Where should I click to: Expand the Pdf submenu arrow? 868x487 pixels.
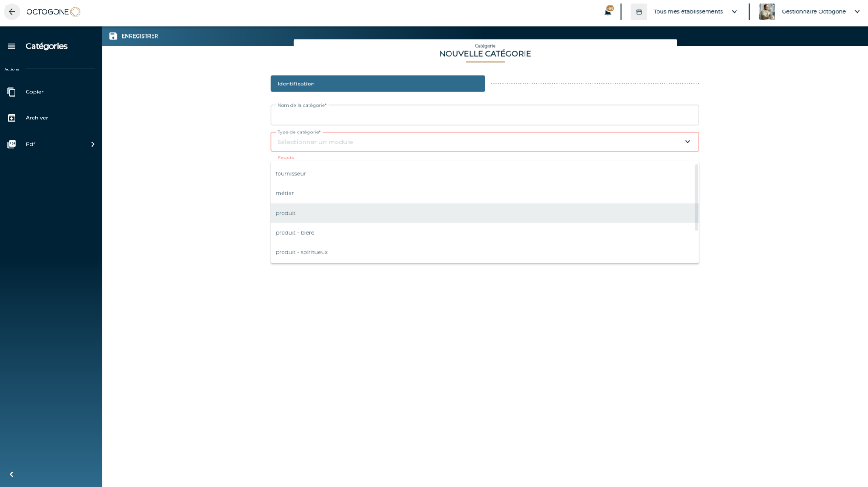(93, 144)
